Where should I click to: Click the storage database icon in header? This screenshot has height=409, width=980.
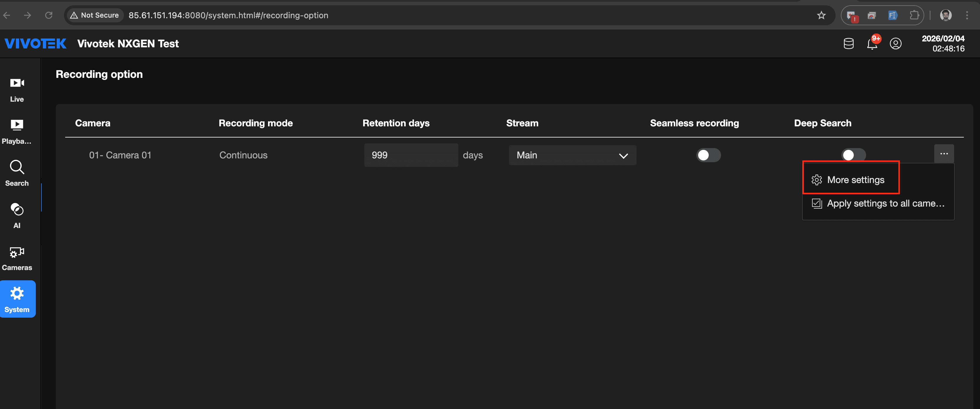coord(848,44)
